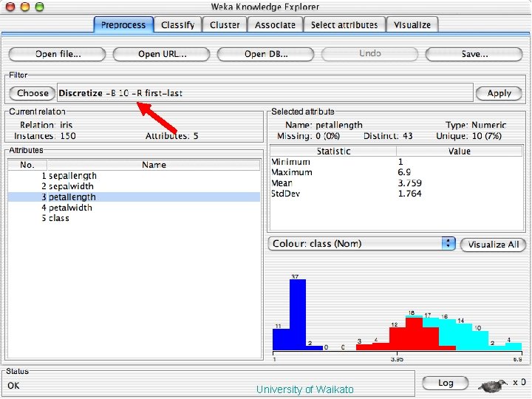Click the Open DB... button
Image resolution: width=532 pixels, height=399 pixels.
[266, 54]
